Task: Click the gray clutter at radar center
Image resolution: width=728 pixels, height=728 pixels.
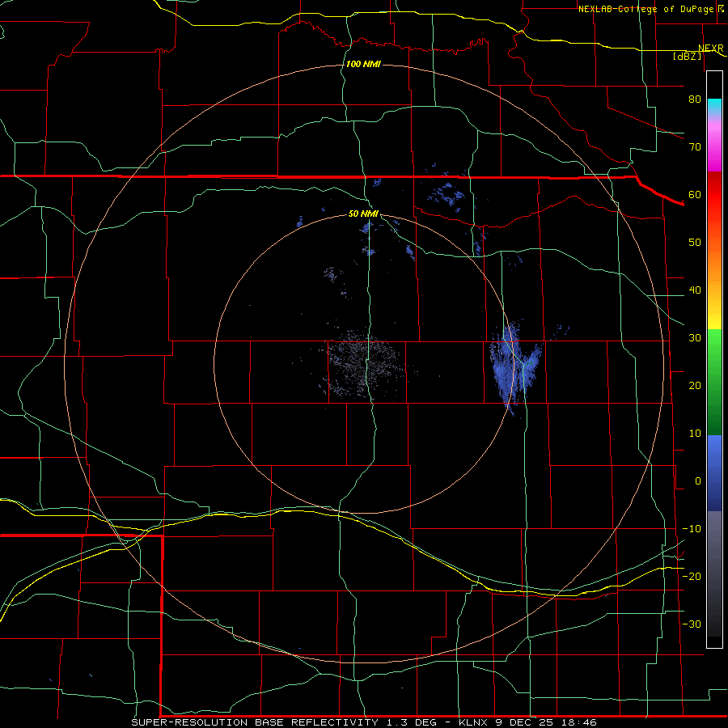Action: point(362,365)
